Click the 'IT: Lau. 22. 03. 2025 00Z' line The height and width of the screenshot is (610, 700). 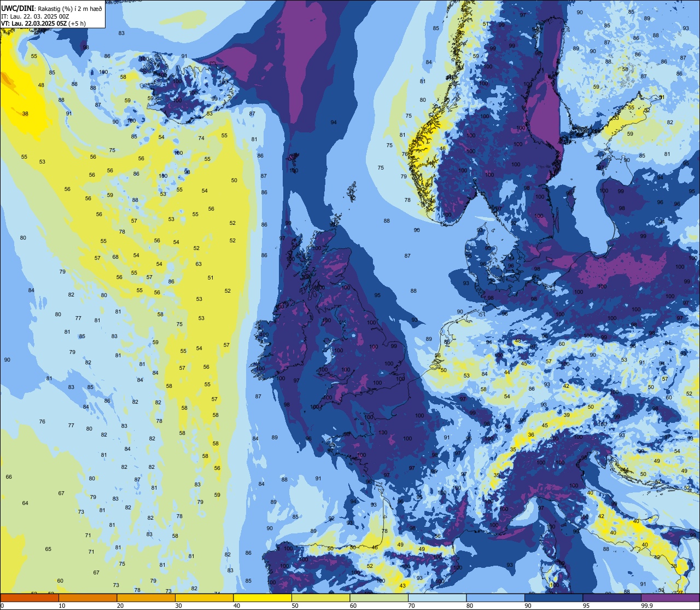[35, 16]
